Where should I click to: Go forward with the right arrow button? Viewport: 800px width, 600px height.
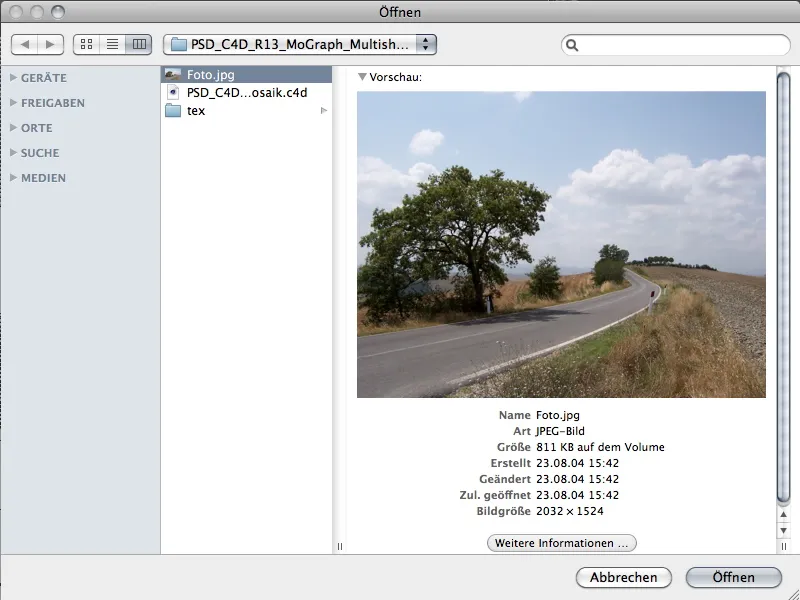(51, 44)
